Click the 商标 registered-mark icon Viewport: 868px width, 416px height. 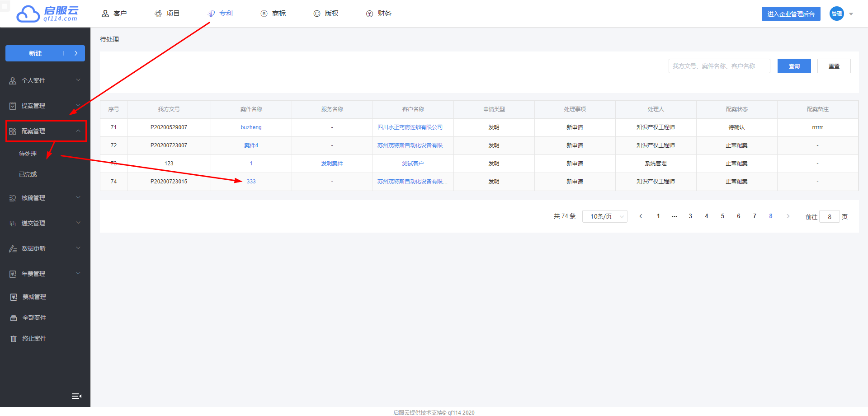click(x=264, y=14)
